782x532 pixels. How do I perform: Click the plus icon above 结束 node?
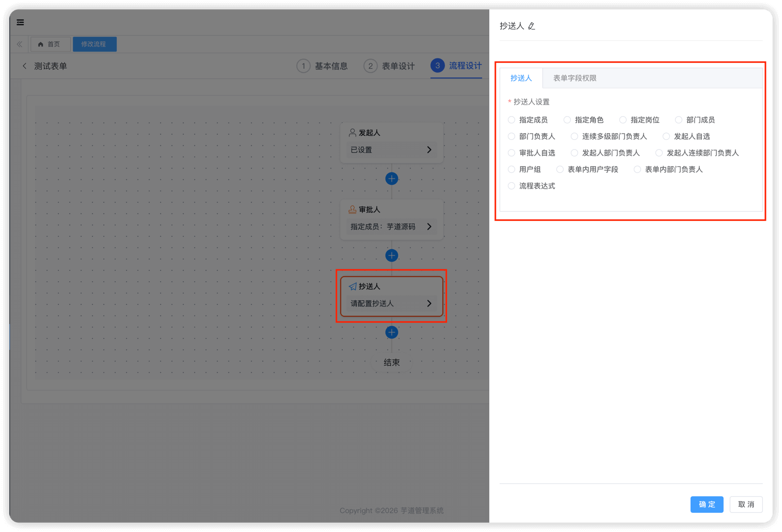(x=391, y=332)
